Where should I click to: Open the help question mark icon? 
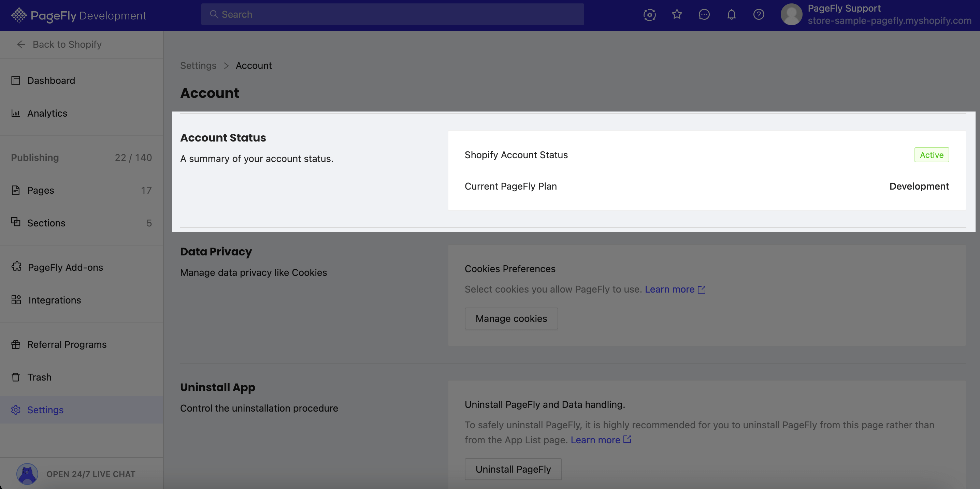click(x=759, y=14)
